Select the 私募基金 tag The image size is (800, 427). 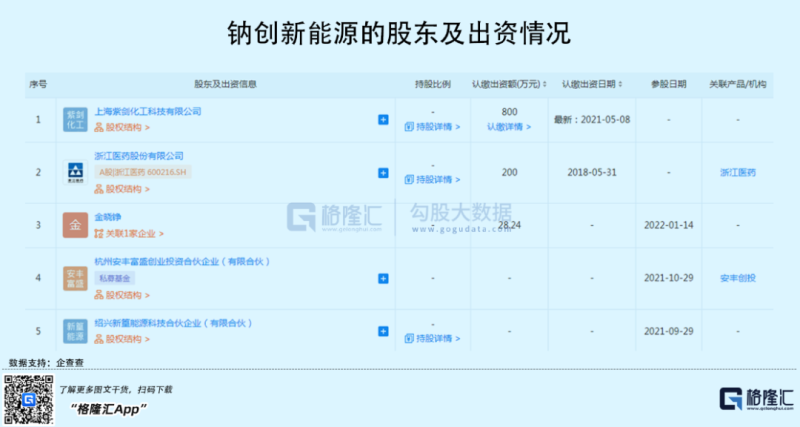tap(115, 278)
